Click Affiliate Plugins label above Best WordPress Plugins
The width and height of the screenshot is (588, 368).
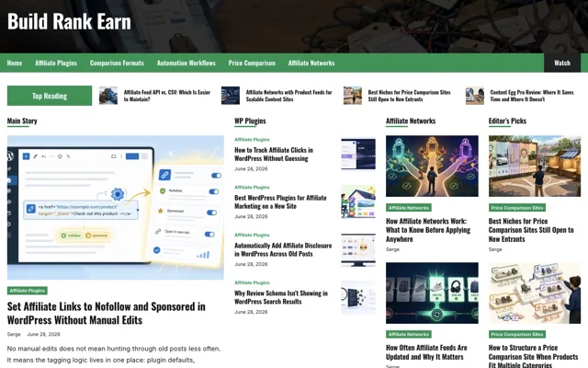pos(252,187)
